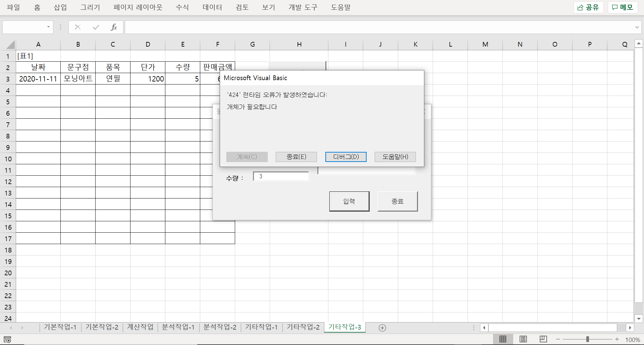
Task: Click the select all cells corner triangle
Action: coord(11,45)
